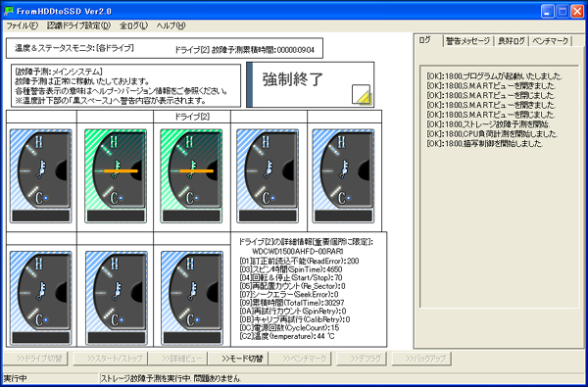
Task: Minimize the FromHDDtoSSD window
Action: [547, 12]
